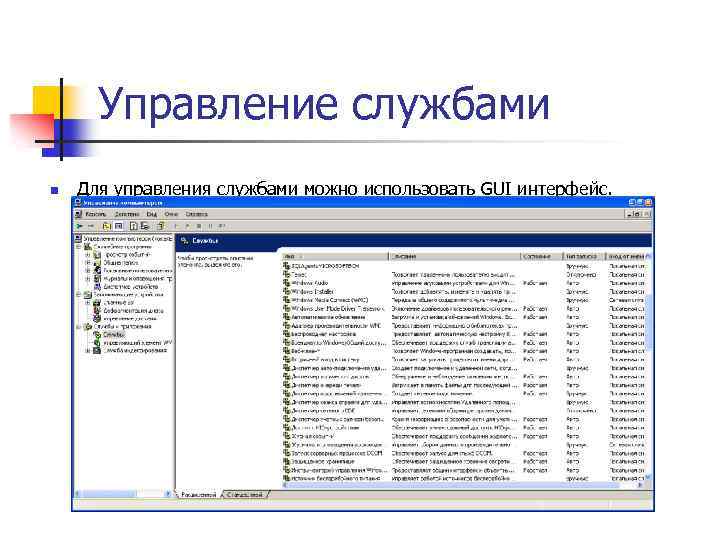The height and width of the screenshot is (540, 720).
Task: Click the gear icon of Защищенное хранилище service
Action: click(x=287, y=461)
